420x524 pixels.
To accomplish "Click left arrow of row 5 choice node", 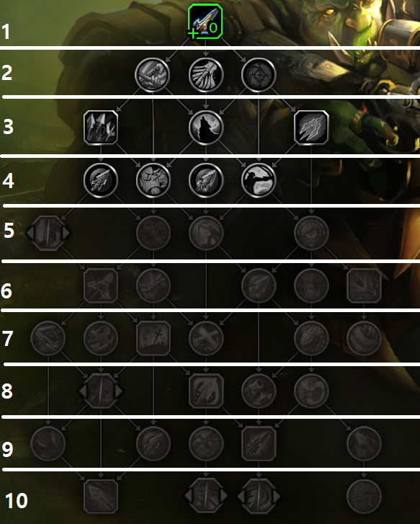I will (x=30, y=233).
